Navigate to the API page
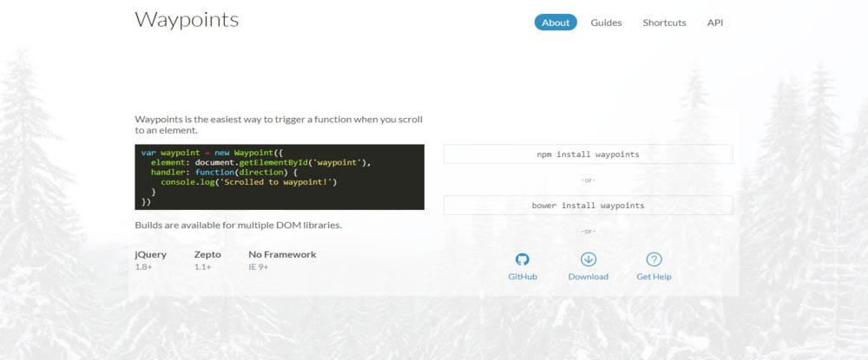This screenshot has width=868, height=360. pos(714,23)
